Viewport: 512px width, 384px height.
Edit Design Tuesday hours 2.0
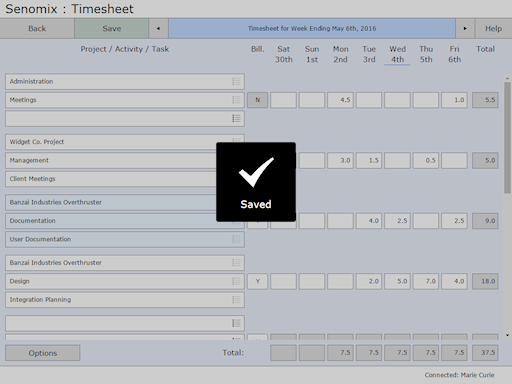[x=369, y=281]
